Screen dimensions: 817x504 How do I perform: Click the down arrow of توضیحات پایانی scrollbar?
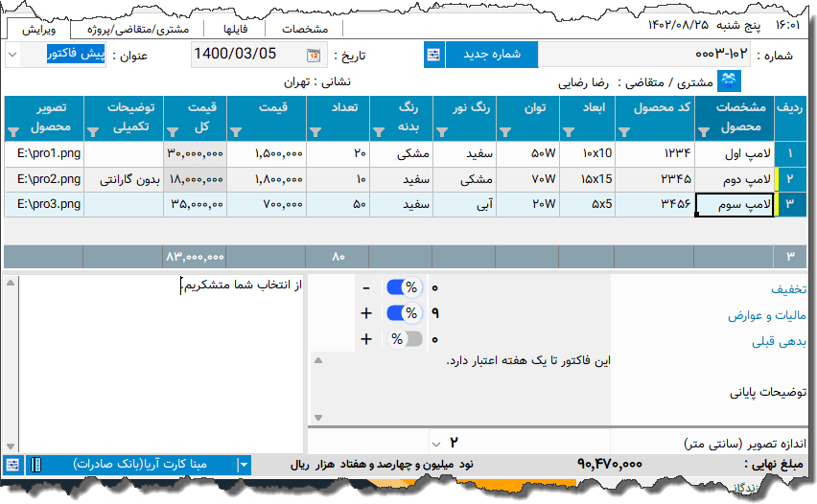[318, 418]
